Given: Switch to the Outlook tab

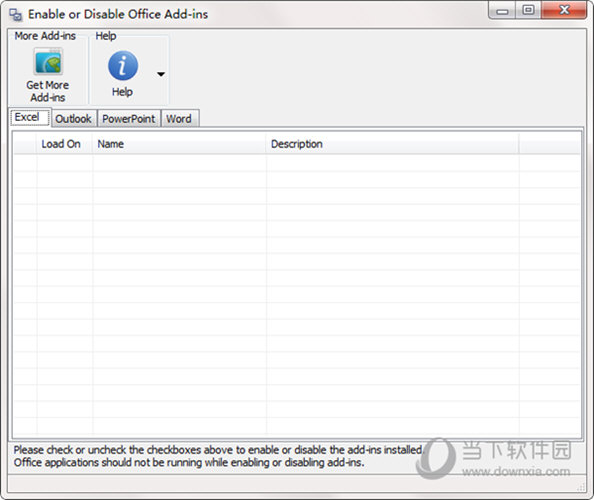Looking at the screenshot, I should (73, 119).
